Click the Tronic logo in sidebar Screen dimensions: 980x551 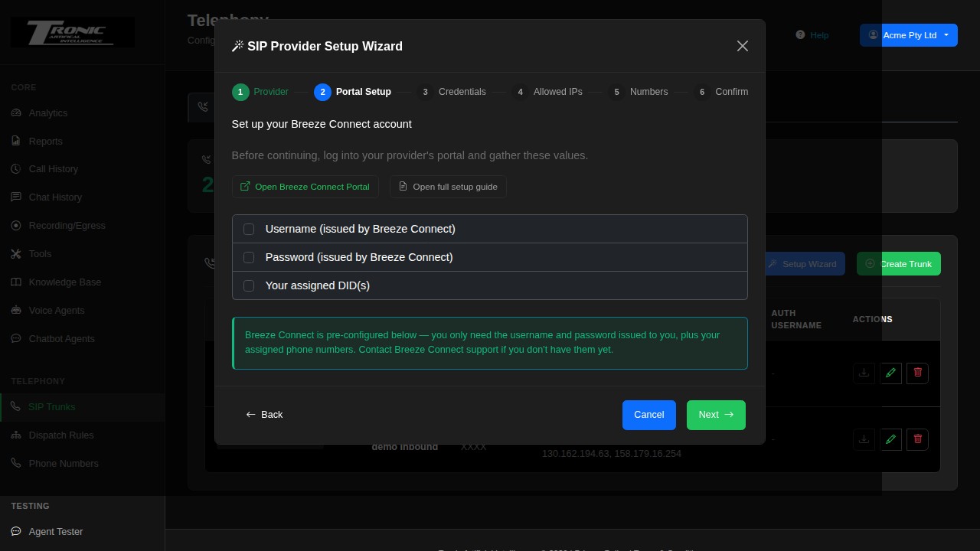click(x=73, y=32)
